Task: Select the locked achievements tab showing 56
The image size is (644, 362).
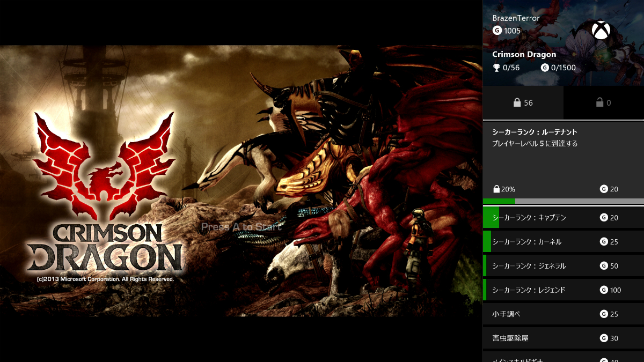Action: coord(523,102)
